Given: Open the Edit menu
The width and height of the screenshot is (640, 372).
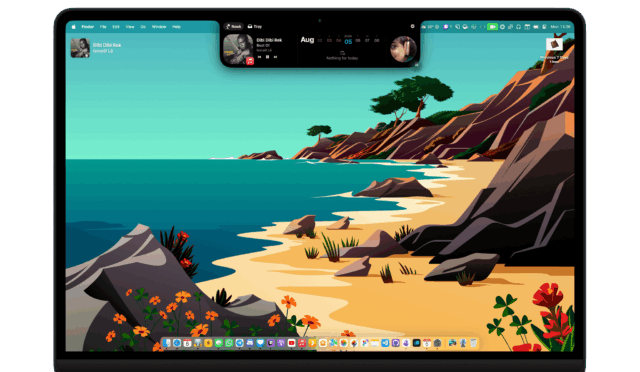Looking at the screenshot, I should [116, 27].
